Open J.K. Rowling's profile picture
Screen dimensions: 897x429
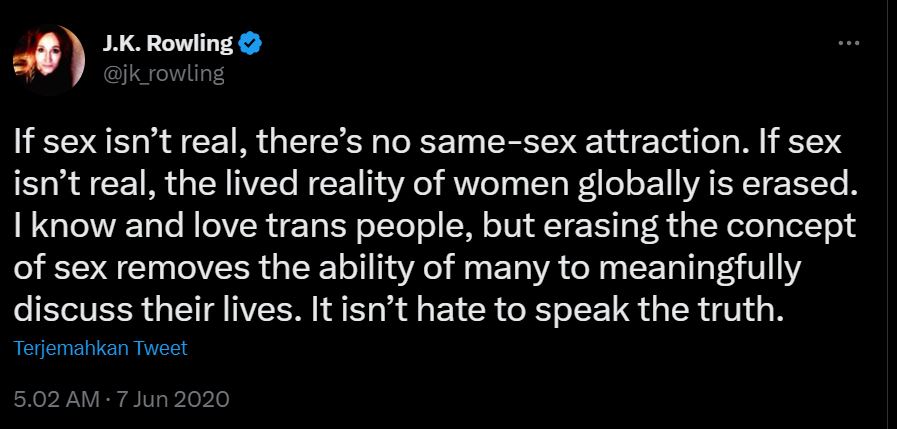[48, 59]
